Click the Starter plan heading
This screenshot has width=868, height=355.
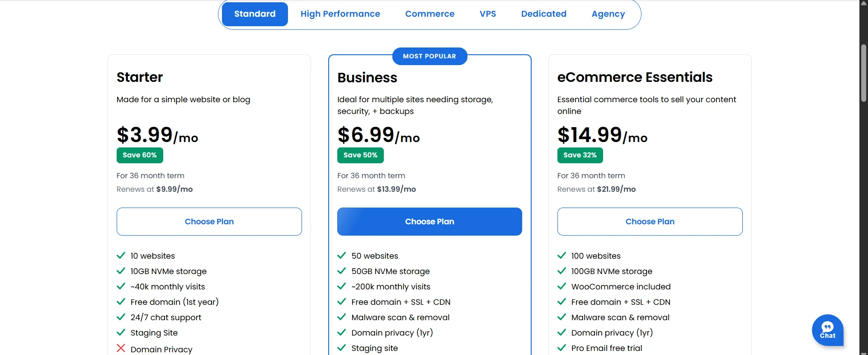click(x=140, y=77)
